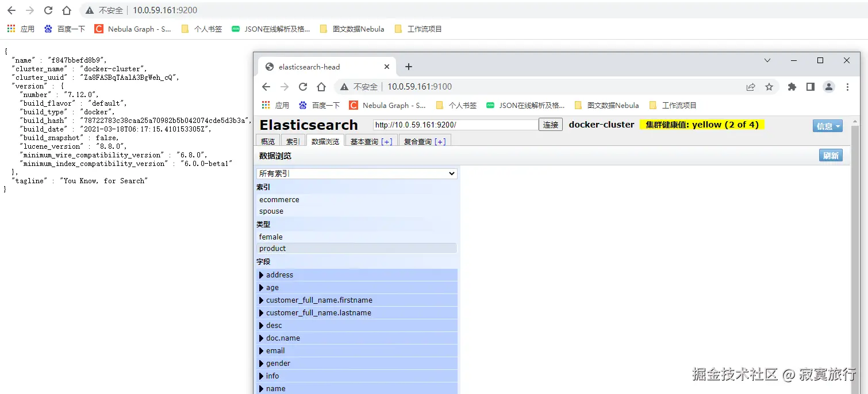Open 工作流项目 folder in background browser
This screenshot has width=868, height=394.
[418, 29]
